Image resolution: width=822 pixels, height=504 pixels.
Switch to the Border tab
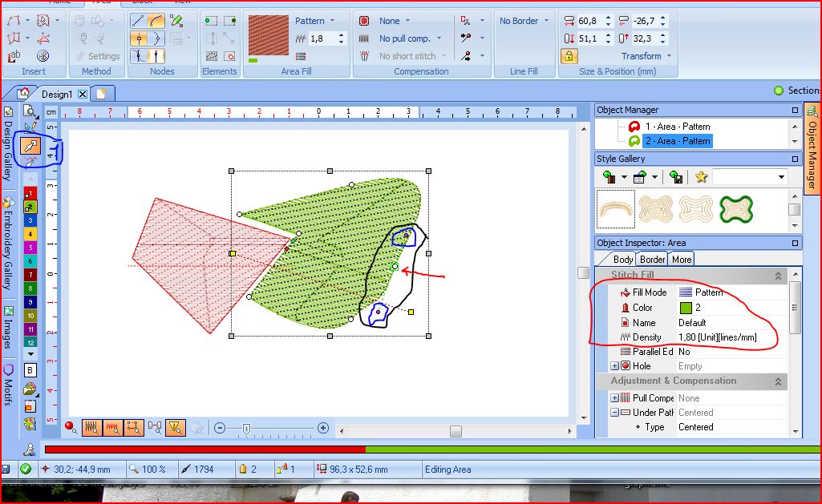652,259
